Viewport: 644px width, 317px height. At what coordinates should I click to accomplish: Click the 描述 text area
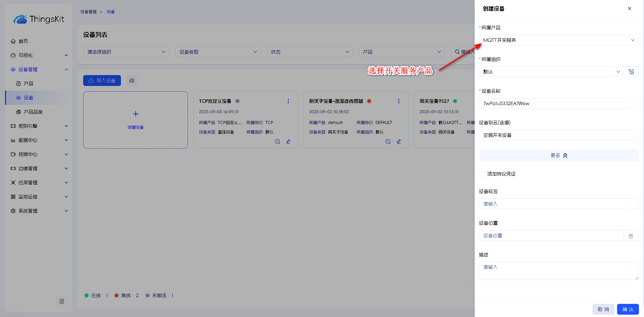click(558, 271)
